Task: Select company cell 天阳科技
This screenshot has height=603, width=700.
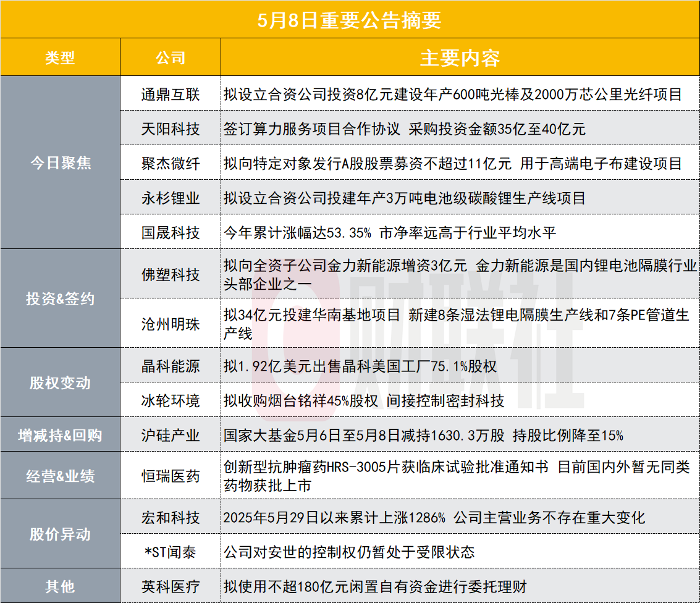Action: tap(171, 129)
